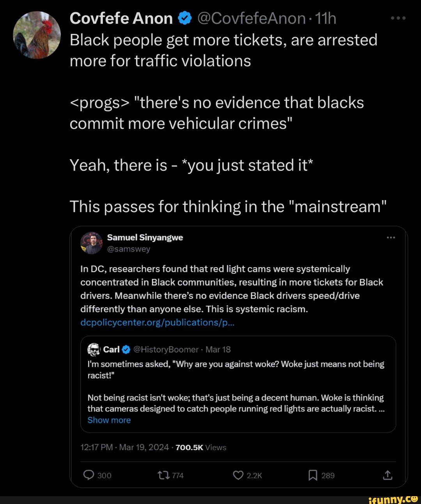Screen dimensions: 421x504
Task: Click the verified badge next to Carl
Action: 126,350
